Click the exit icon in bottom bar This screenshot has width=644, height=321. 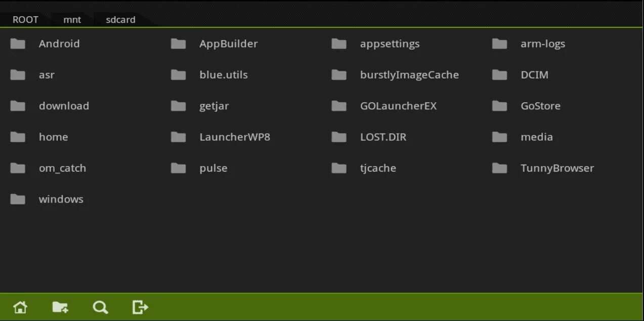(x=140, y=307)
